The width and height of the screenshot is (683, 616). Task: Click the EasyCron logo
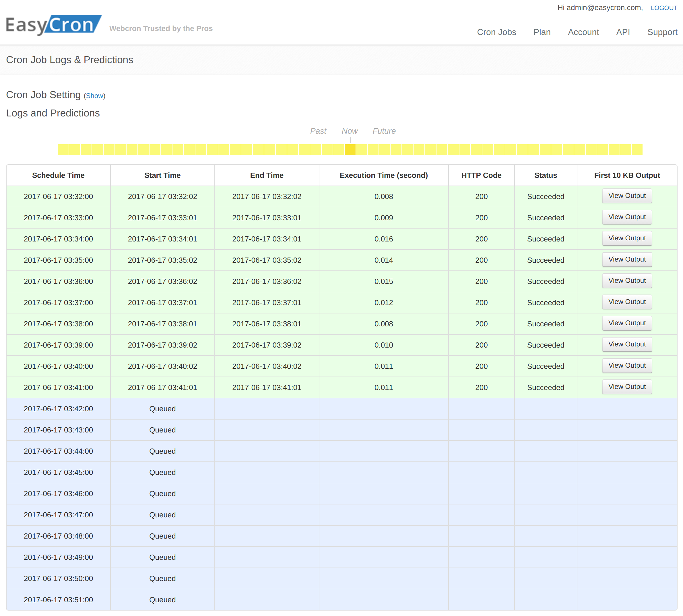pyautogui.click(x=53, y=26)
